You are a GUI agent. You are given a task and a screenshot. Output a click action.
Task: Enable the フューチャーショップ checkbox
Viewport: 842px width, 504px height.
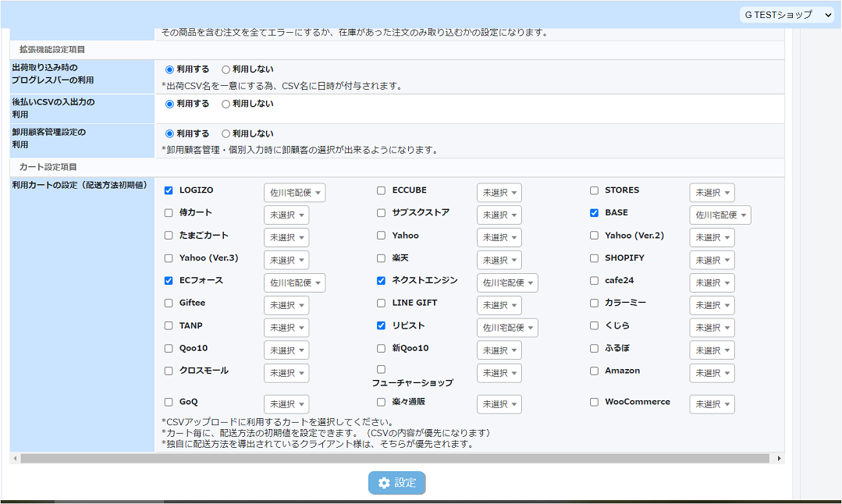(382, 369)
